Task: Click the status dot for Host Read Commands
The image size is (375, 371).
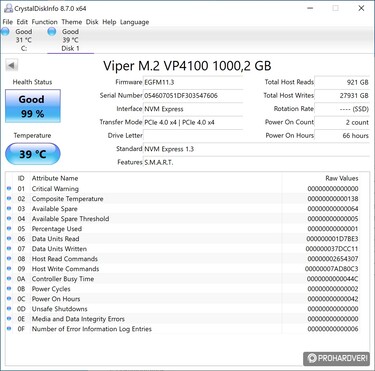Action: (x=9, y=258)
